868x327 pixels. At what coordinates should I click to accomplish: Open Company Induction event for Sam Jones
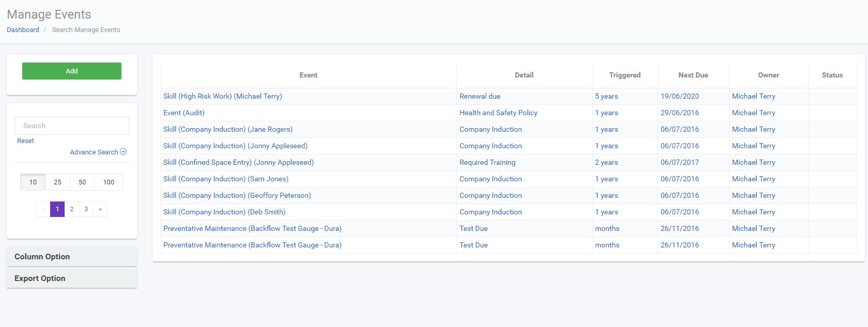[226, 179]
